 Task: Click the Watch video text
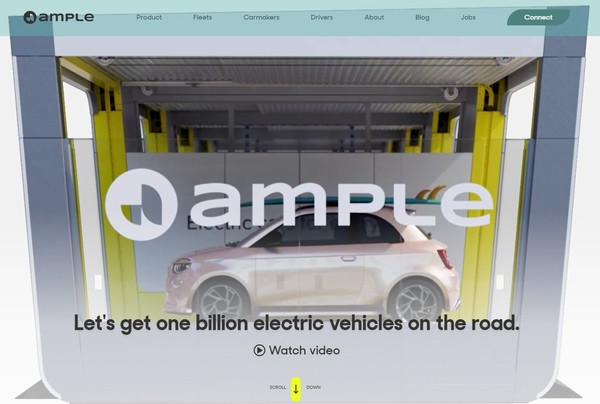click(305, 350)
